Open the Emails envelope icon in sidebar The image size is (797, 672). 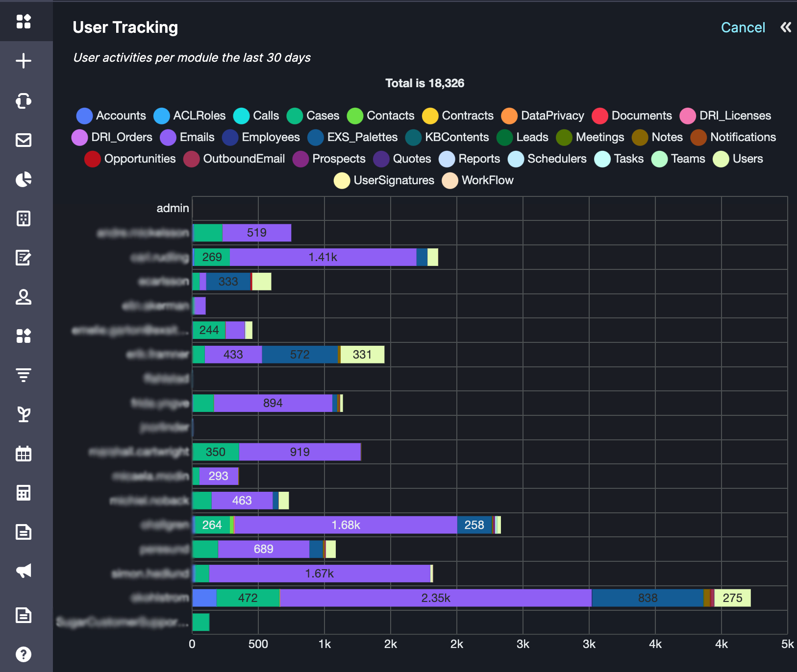pyautogui.click(x=24, y=140)
